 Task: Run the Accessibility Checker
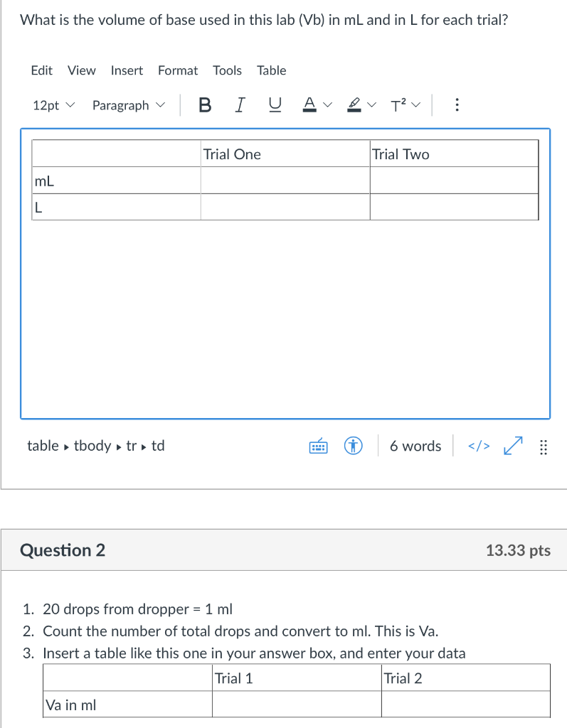click(x=354, y=446)
